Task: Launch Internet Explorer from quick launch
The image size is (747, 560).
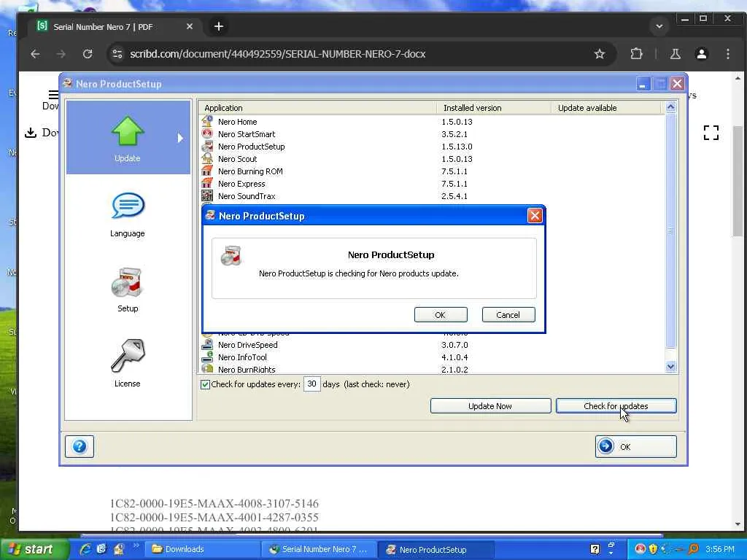Action: tap(86, 549)
